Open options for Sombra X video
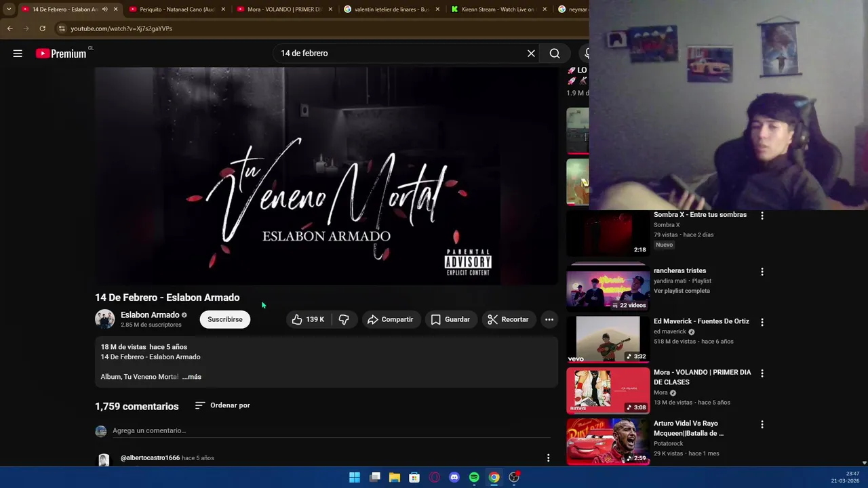Screen dimensions: 868x488 pos(762,216)
